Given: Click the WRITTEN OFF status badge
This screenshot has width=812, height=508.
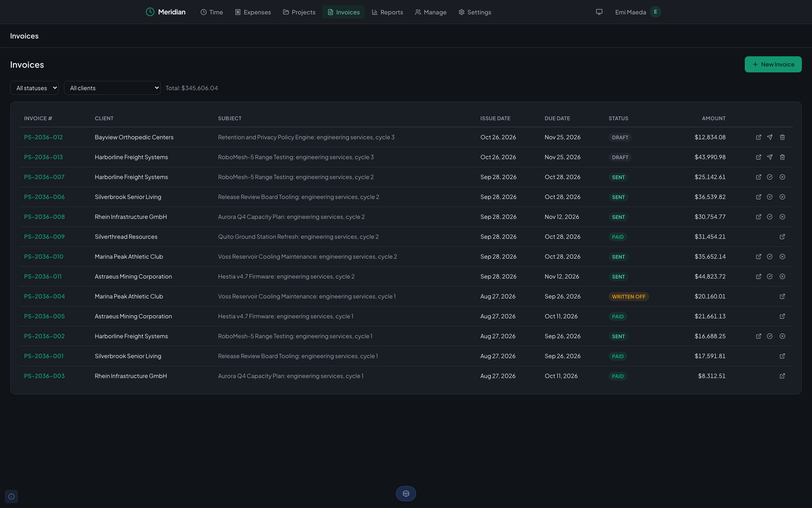Looking at the screenshot, I should point(629,297).
